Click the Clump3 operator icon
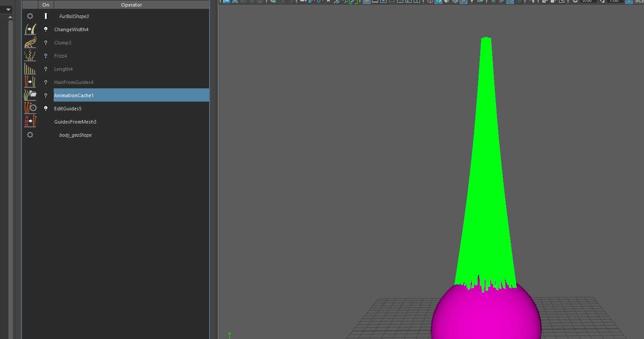 pyautogui.click(x=30, y=43)
